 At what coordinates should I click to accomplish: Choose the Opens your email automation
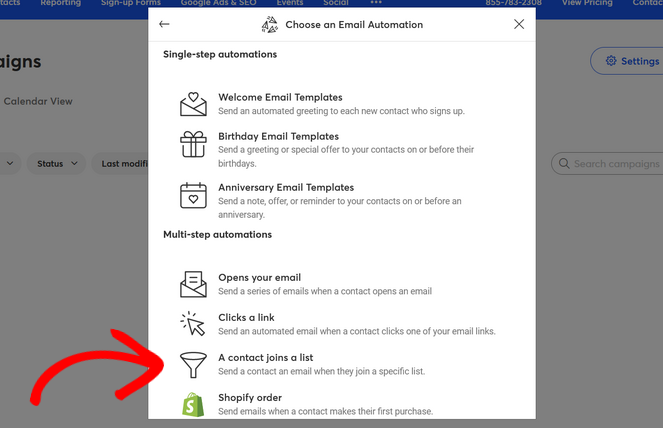coord(260,277)
